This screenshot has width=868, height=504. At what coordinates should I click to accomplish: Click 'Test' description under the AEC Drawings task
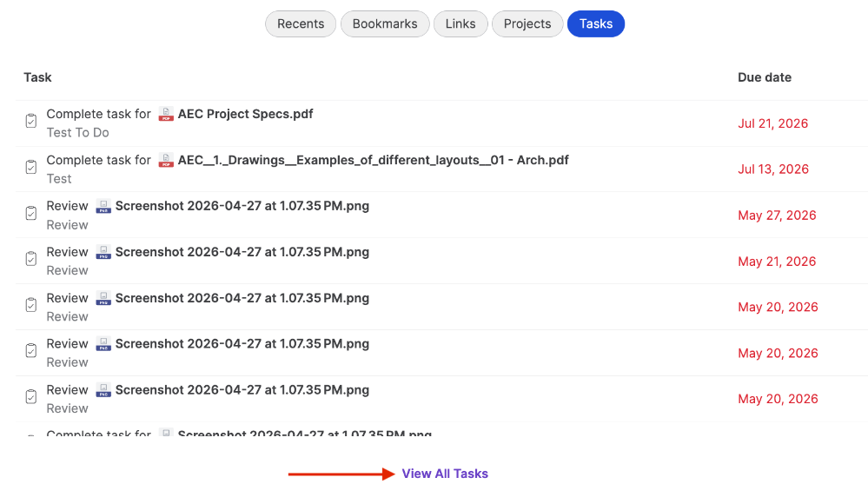pyautogui.click(x=59, y=179)
